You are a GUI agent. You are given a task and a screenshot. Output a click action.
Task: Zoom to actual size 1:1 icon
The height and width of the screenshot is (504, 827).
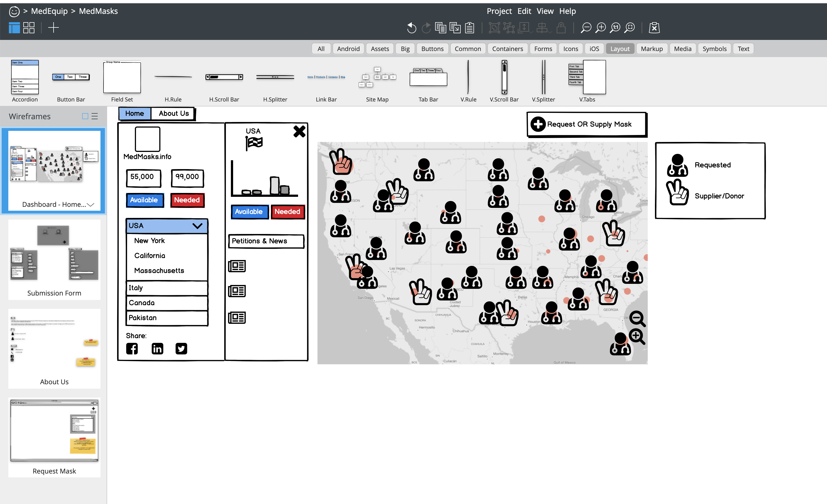[x=615, y=28]
